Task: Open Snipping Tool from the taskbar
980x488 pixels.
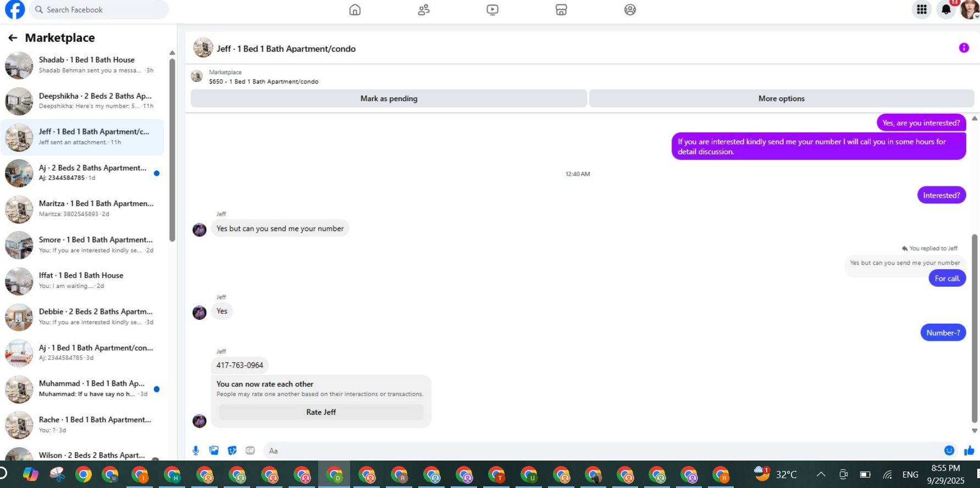Action: tap(57, 474)
